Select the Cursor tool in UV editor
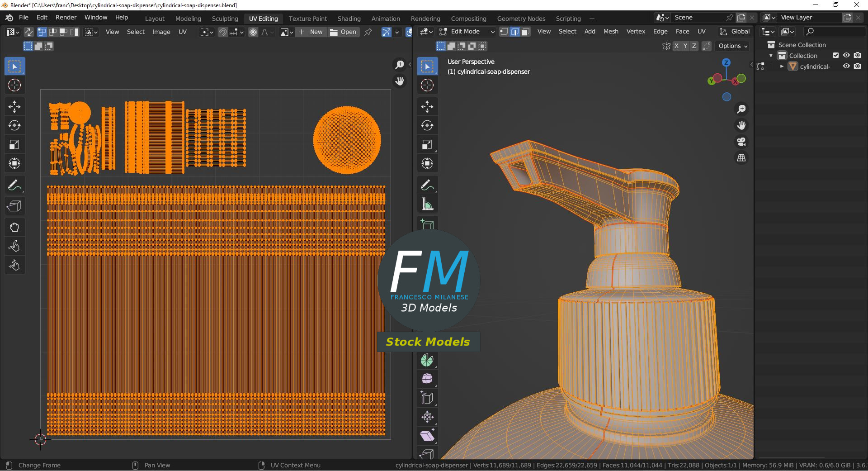This screenshot has width=868, height=471. pos(14,85)
